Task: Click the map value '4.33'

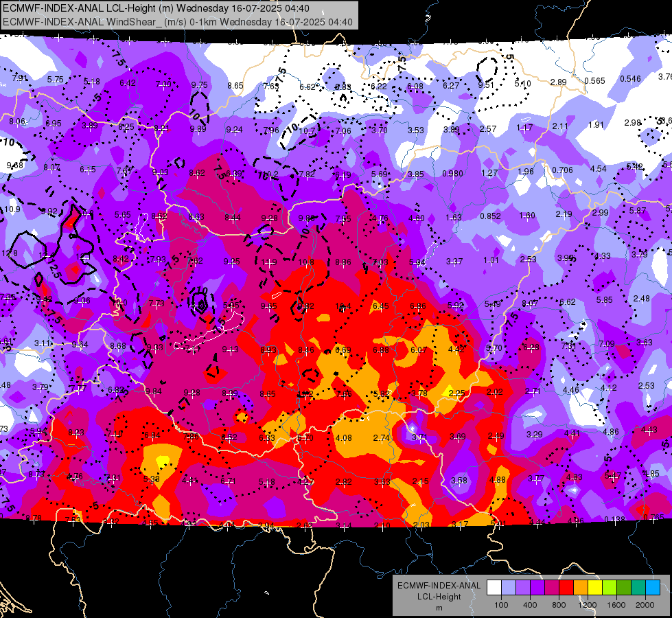Action: [603, 256]
